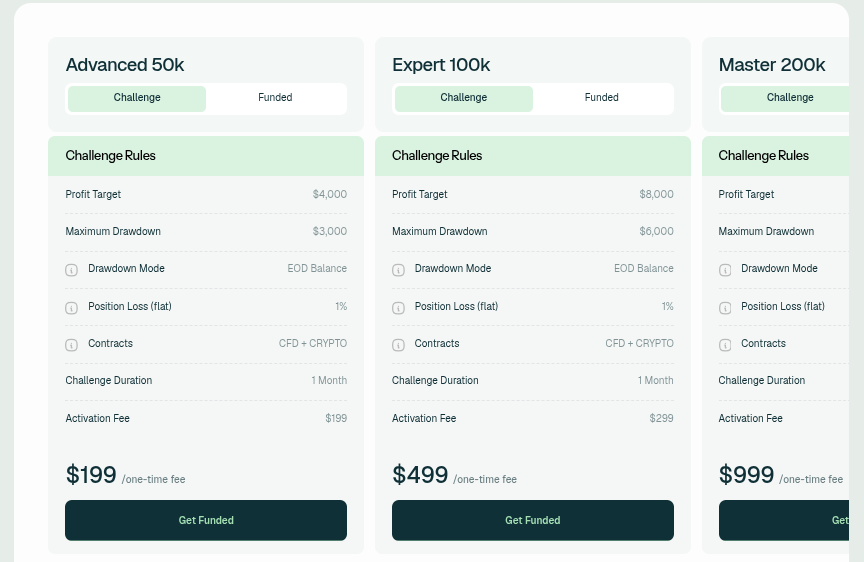Switch Expert 100k to Funded view

point(602,99)
